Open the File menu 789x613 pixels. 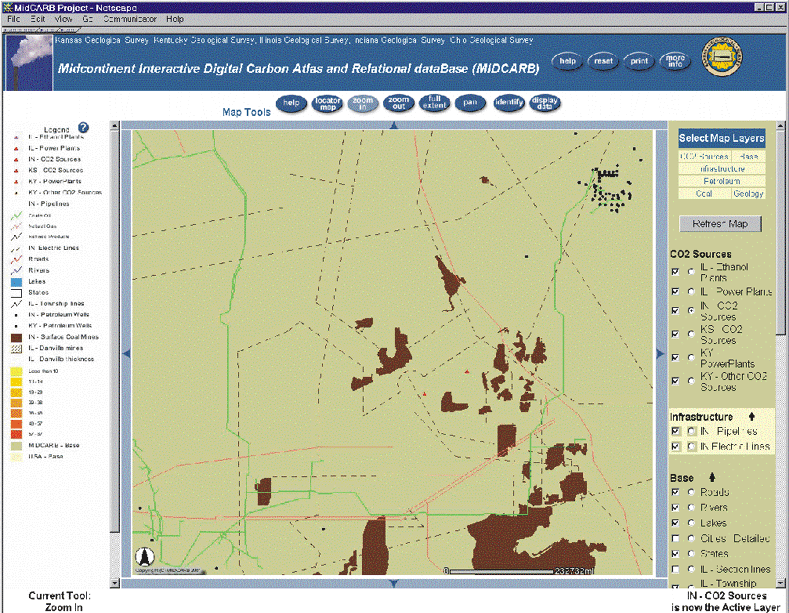pyautogui.click(x=13, y=19)
